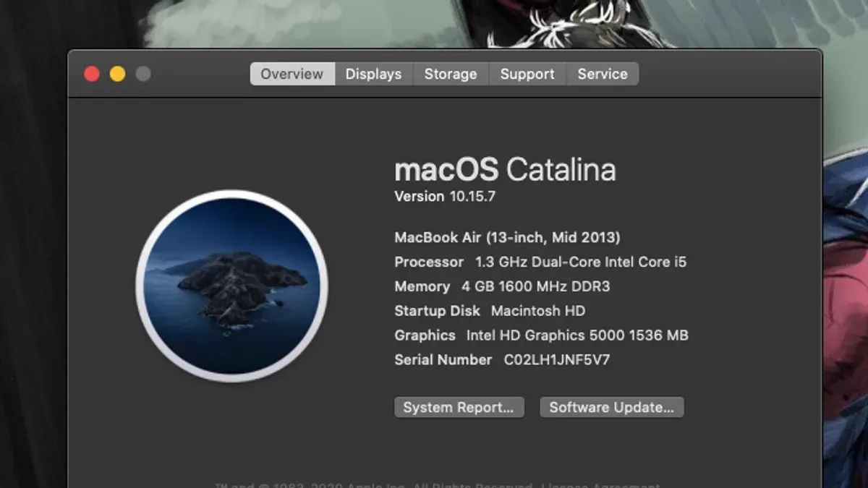This screenshot has height=488, width=868.
Task: Launch Software Update
Action: point(611,407)
